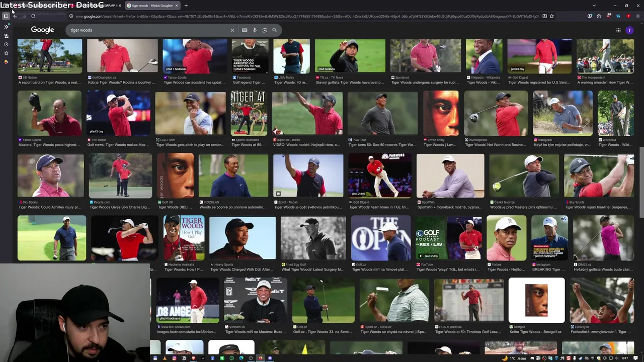The height and width of the screenshot is (362, 644).
Task: Open Forbes Tiger Woods result link
Action: (506, 269)
